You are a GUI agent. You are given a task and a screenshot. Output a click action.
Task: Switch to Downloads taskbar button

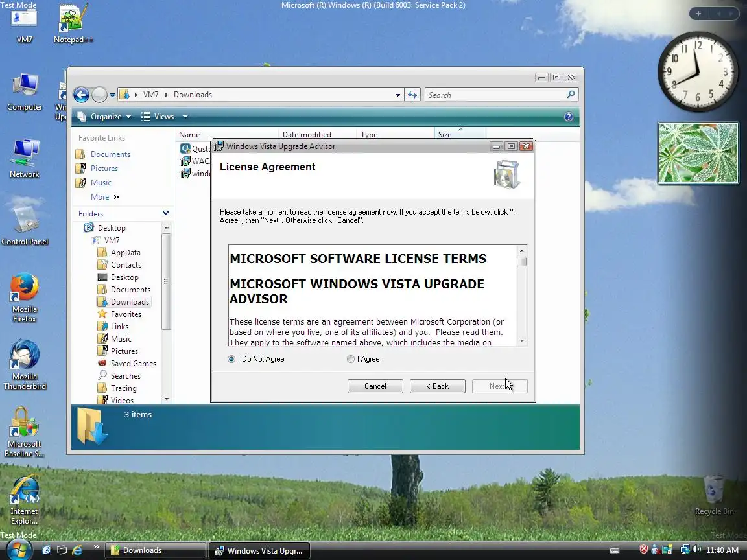point(156,550)
